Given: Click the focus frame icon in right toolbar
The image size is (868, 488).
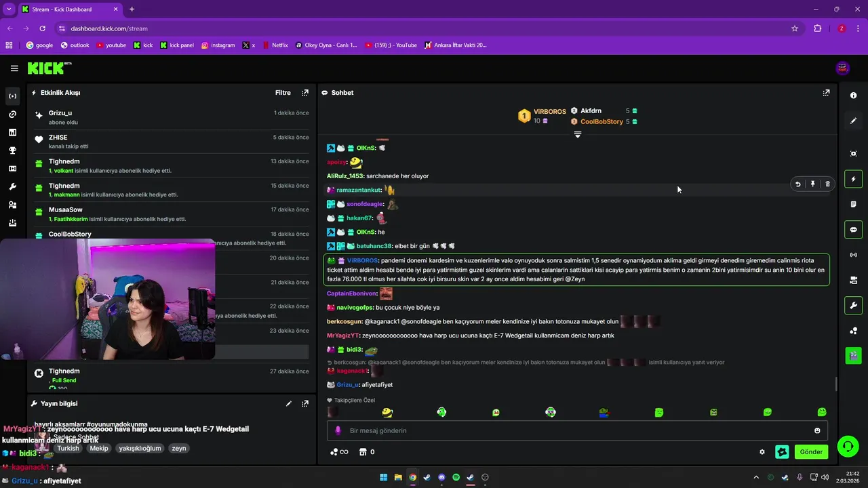Looking at the screenshot, I should (854, 154).
